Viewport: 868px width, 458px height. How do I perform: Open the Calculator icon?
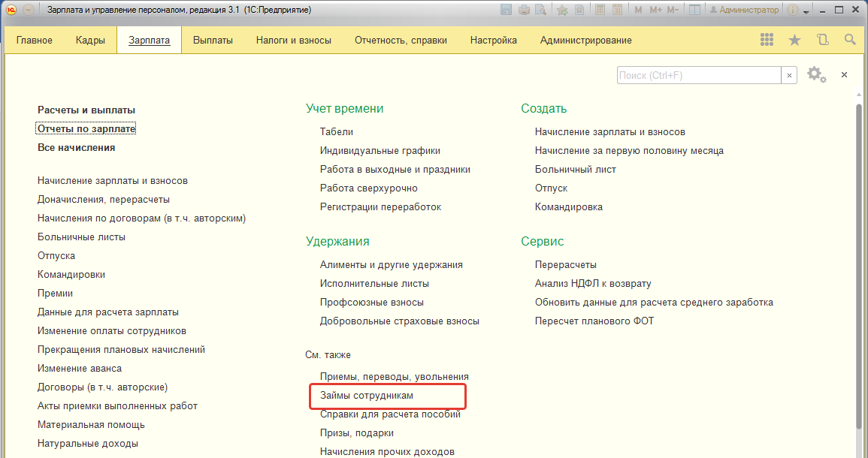600,10
